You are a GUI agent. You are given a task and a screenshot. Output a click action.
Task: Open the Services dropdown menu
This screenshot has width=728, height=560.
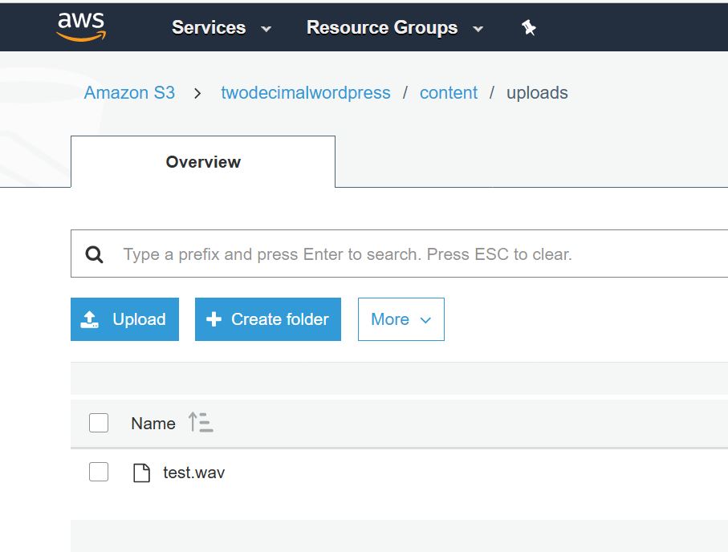[x=222, y=28]
